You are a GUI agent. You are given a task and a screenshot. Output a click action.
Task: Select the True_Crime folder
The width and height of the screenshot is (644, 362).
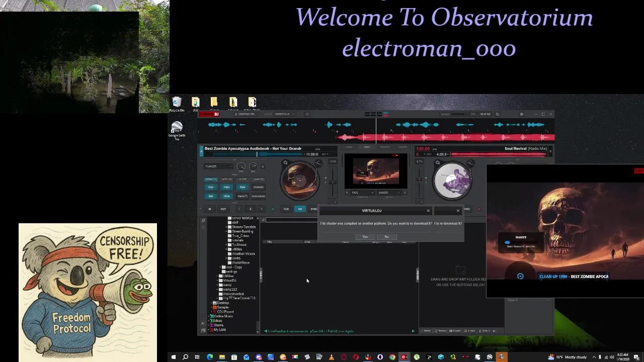point(240,236)
